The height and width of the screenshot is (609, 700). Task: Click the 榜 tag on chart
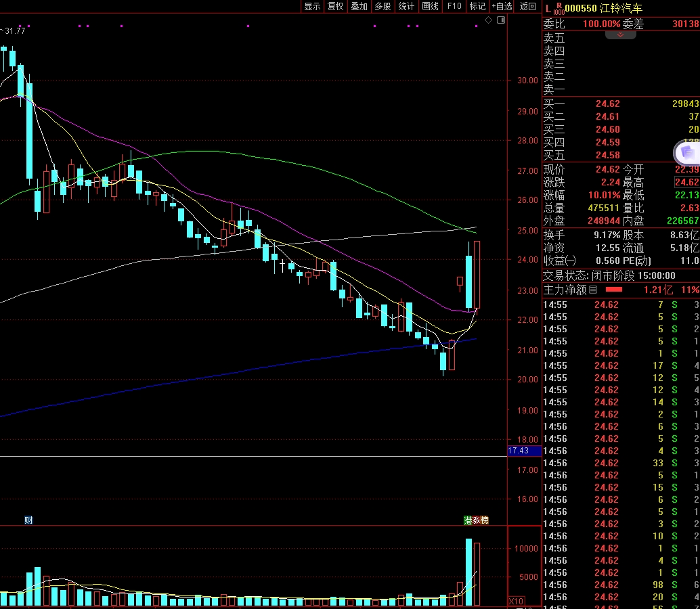click(x=484, y=520)
